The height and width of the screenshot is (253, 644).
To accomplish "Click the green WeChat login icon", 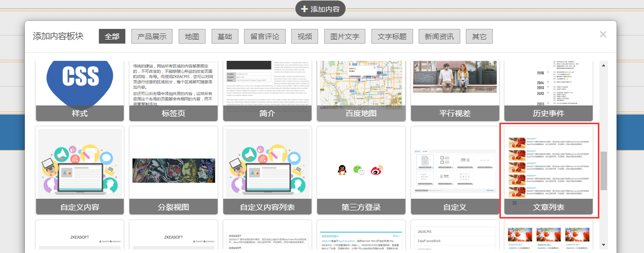I will (x=359, y=170).
